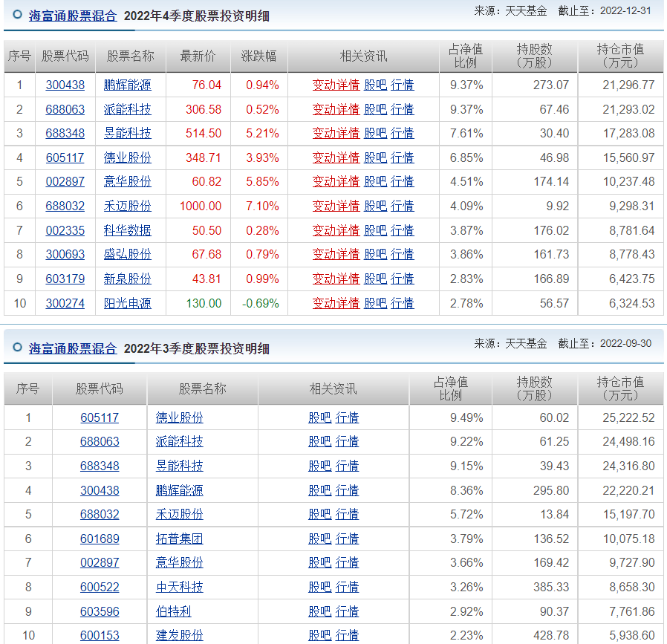Open stock code 002335
The height and width of the screenshot is (644, 667).
[65, 230]
